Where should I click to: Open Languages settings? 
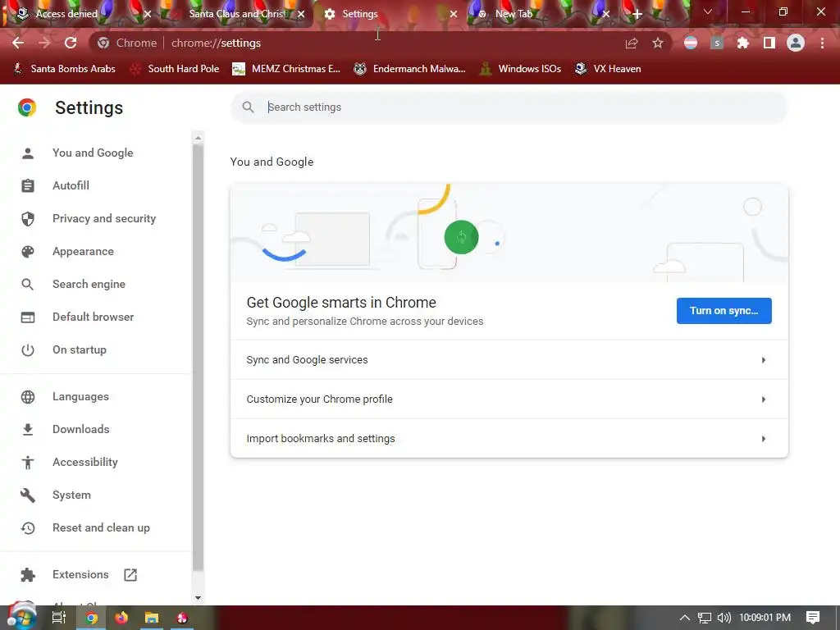(80, 396)
